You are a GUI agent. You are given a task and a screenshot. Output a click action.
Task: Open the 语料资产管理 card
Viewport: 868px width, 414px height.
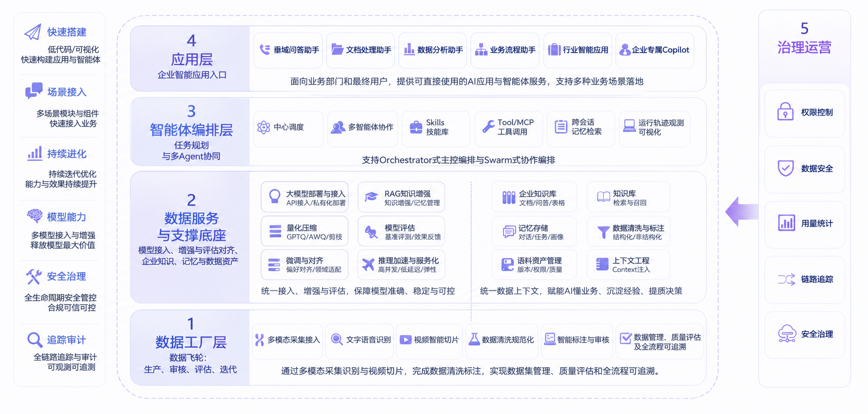point(534,265)
